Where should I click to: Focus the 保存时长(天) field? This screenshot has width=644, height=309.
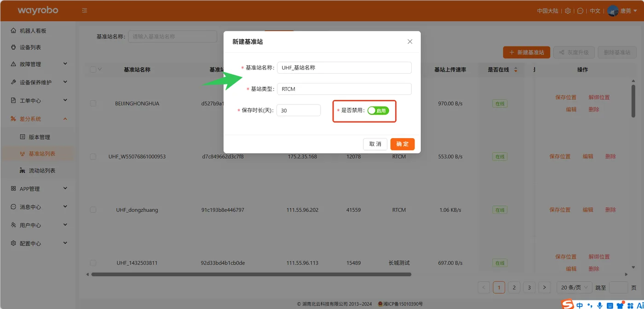[x=299, y=111]
